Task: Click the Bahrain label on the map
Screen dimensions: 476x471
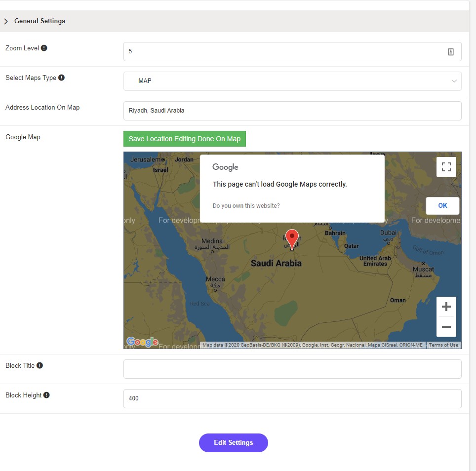Action: (x=335, y=233)
